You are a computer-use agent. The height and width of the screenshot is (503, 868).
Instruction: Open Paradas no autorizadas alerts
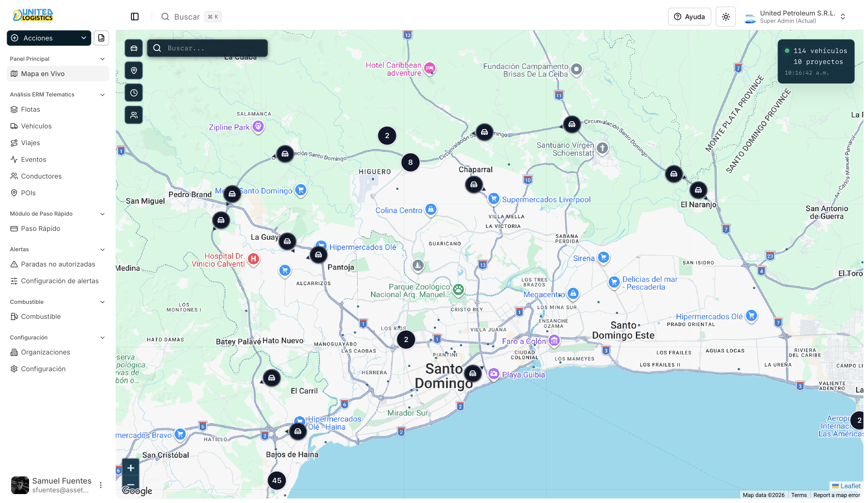[58, 264]
